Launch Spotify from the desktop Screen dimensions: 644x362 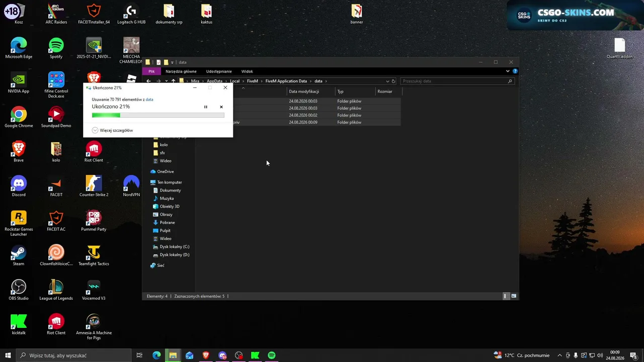pyautogui.click(x=56, y=48)
